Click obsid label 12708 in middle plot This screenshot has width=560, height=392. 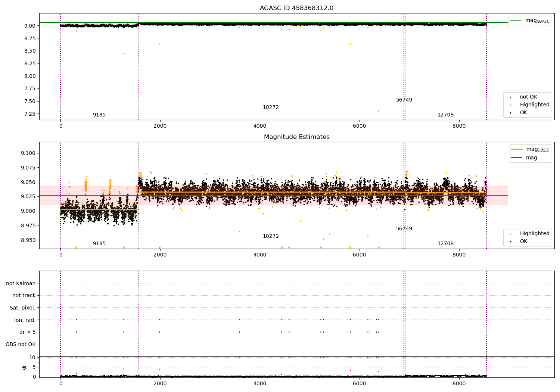pos(445,244)
